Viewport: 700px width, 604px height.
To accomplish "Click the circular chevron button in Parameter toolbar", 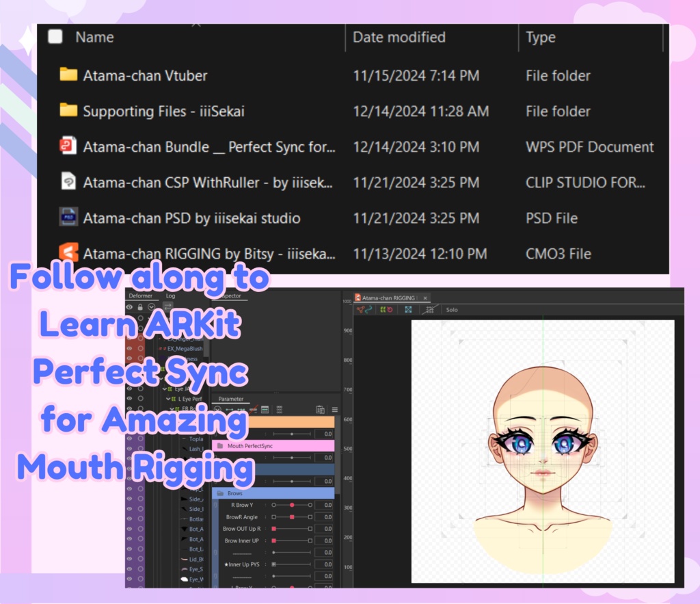I will click(x=217, y=410).
